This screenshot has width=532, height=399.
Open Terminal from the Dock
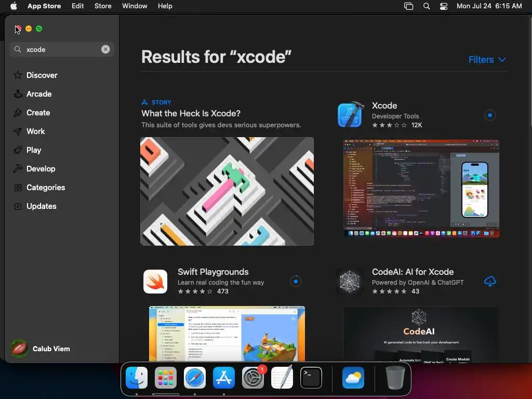pos(311,378)
